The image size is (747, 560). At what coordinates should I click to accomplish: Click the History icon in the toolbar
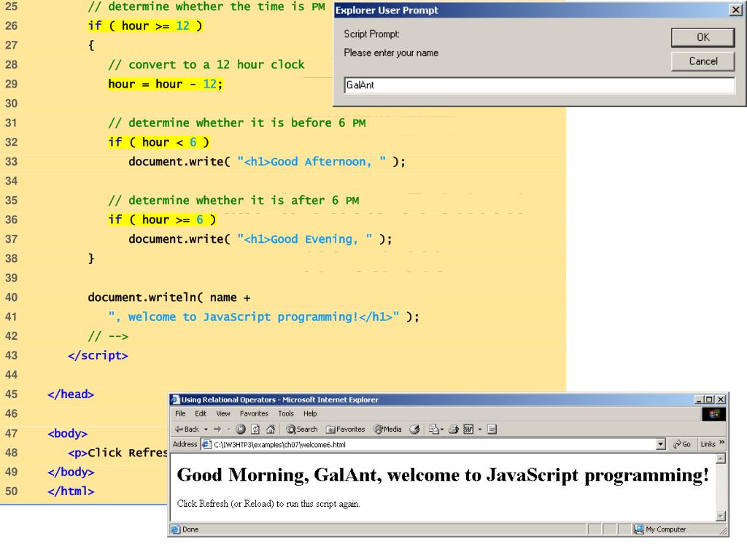414,429
